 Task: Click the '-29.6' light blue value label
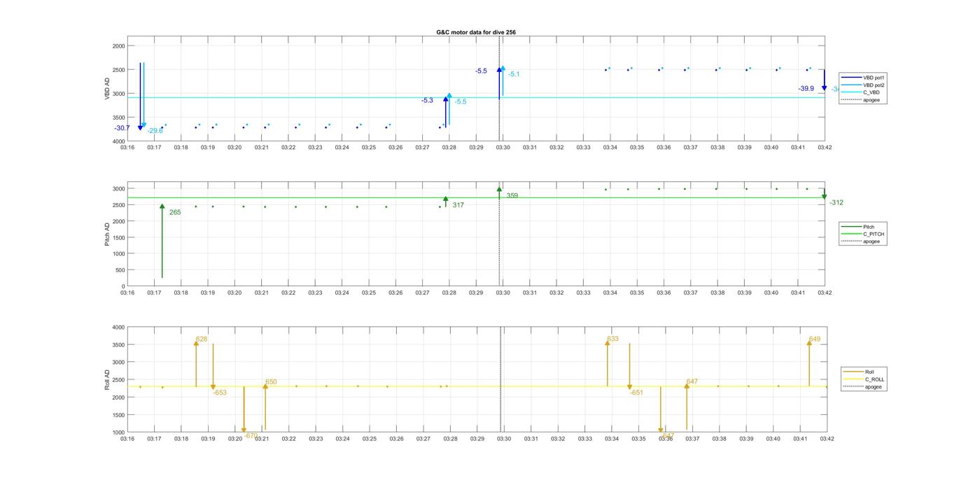click(155, 131)
